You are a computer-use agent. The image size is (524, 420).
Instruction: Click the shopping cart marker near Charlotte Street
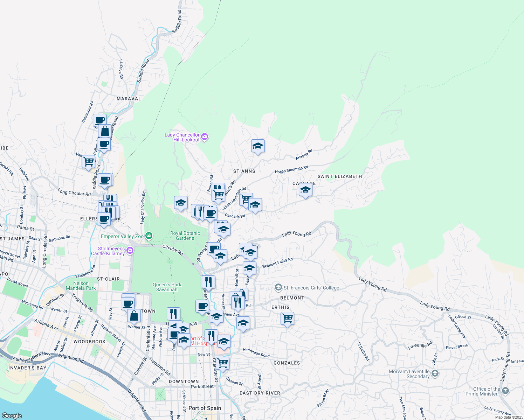tap(222, 363)
